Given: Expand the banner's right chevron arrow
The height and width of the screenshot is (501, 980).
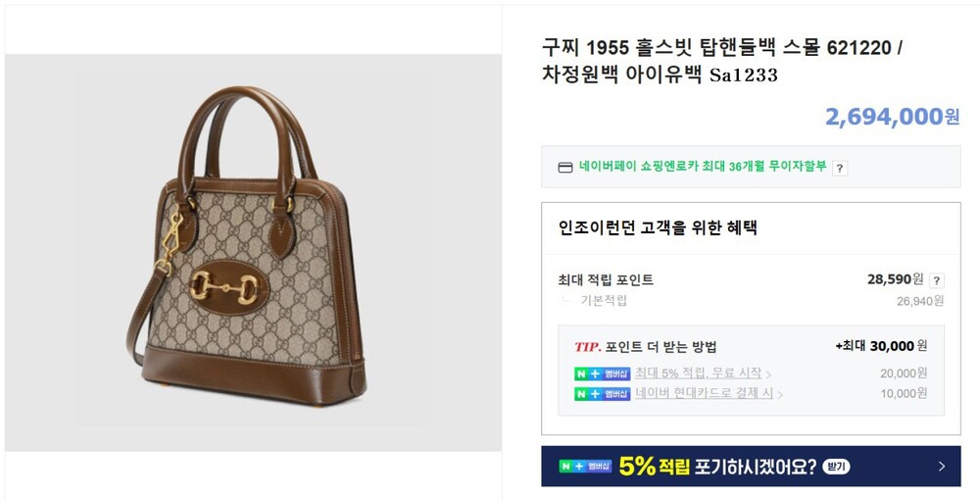Looking at the screenshot, I should pos(942,467).
